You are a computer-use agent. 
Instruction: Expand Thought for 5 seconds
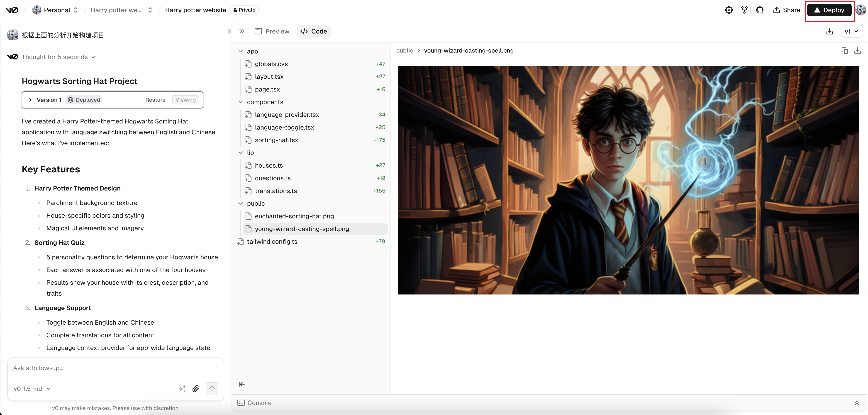pos(59,57)
